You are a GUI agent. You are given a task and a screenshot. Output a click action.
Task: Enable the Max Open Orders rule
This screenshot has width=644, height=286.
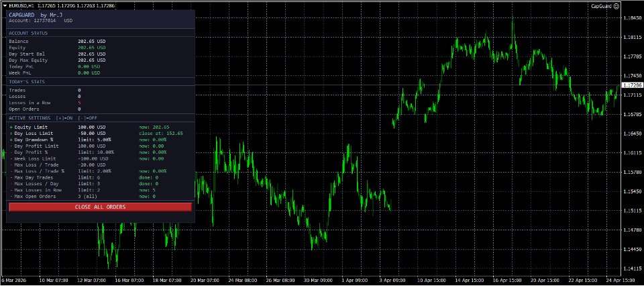pos(11,197)
